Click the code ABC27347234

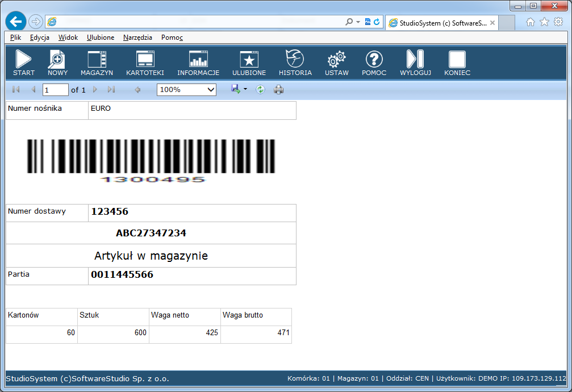[x=151, y=233]
